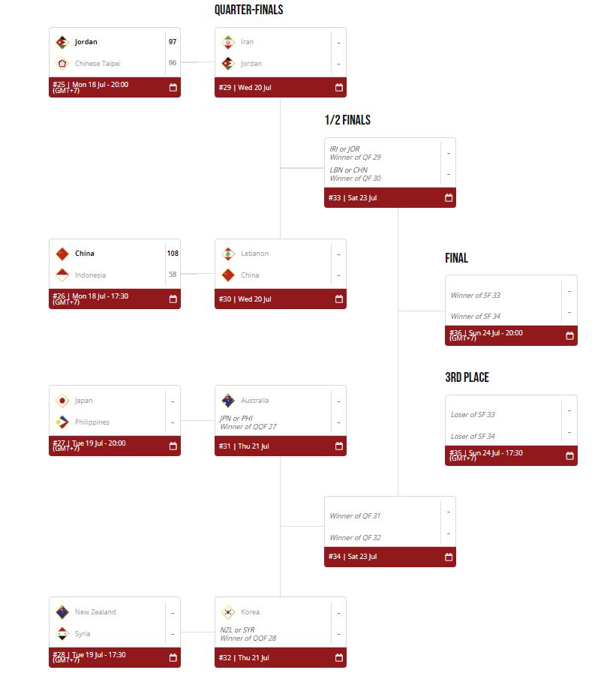The height and width of the screenshot is (682, 616).
Task: Select New Zealand in match #28
Action: click(95, 612)
